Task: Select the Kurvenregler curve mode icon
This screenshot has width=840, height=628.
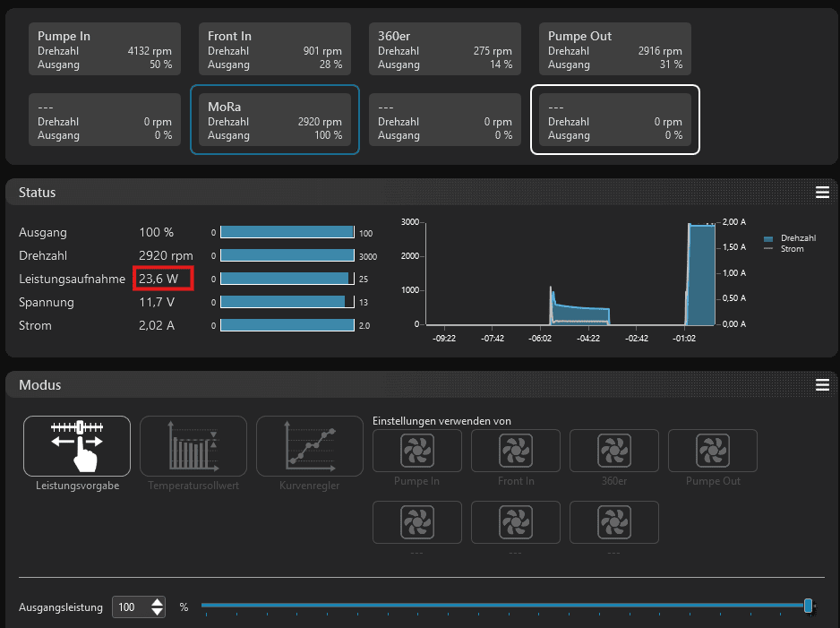Action: pos(310,446)
